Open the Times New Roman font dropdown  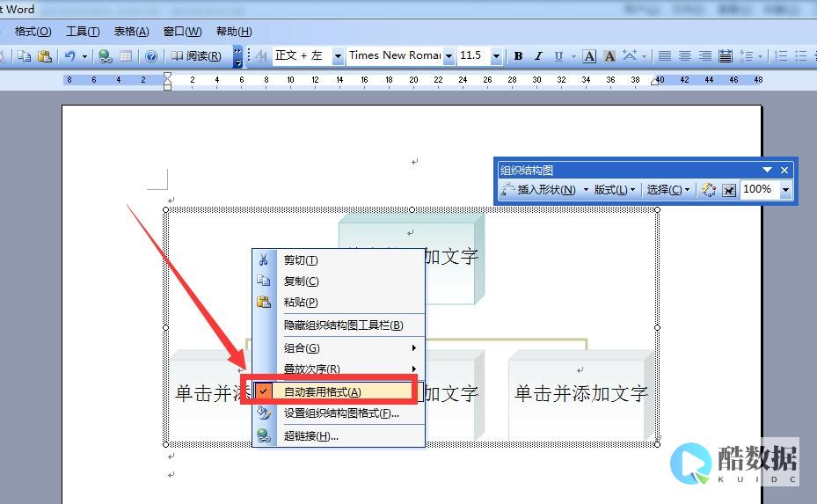pos(449,55)
